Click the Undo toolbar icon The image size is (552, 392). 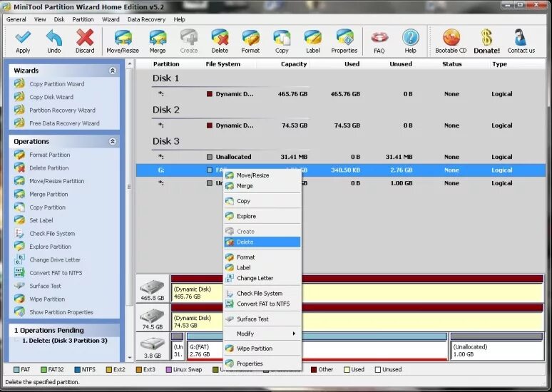tap(54, 38)
